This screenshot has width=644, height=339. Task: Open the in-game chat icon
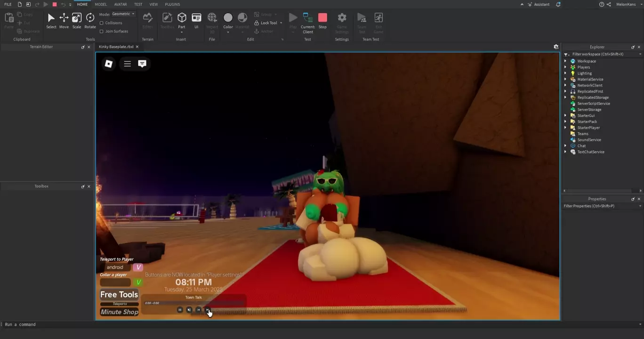click(142, 64)
